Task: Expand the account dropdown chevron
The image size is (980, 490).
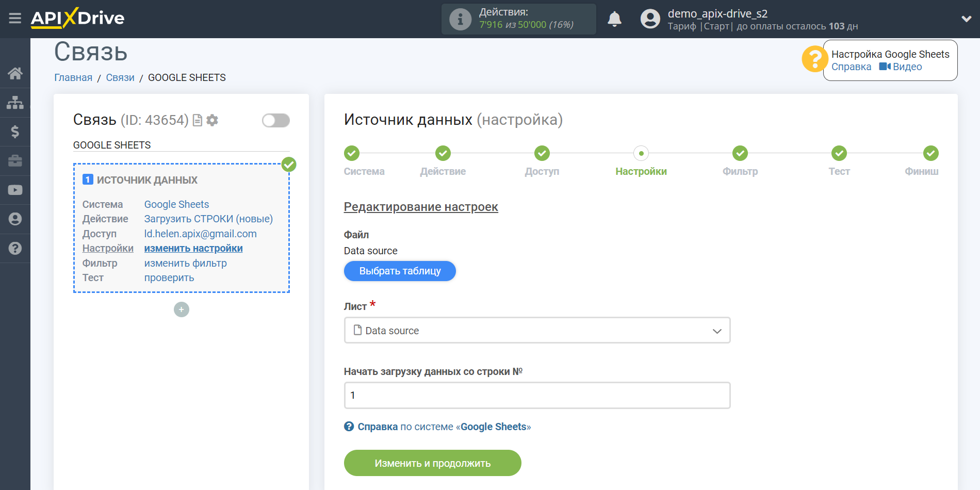Action: coord(966,19)
